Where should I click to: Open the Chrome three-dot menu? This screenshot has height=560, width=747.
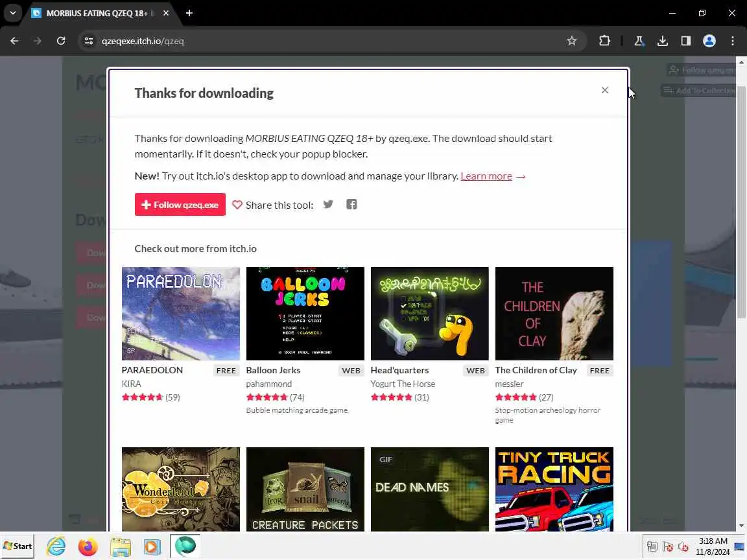pyautogui.click(x=732, y=41)
